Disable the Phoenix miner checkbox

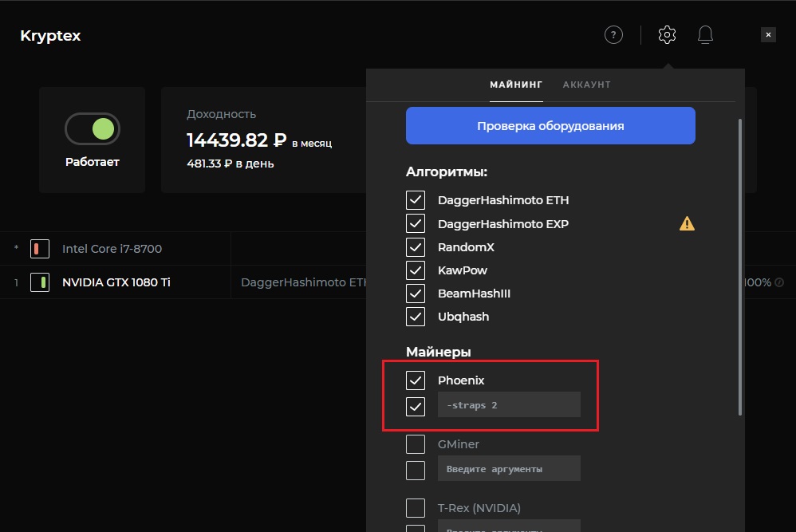[x=416, y=380]
